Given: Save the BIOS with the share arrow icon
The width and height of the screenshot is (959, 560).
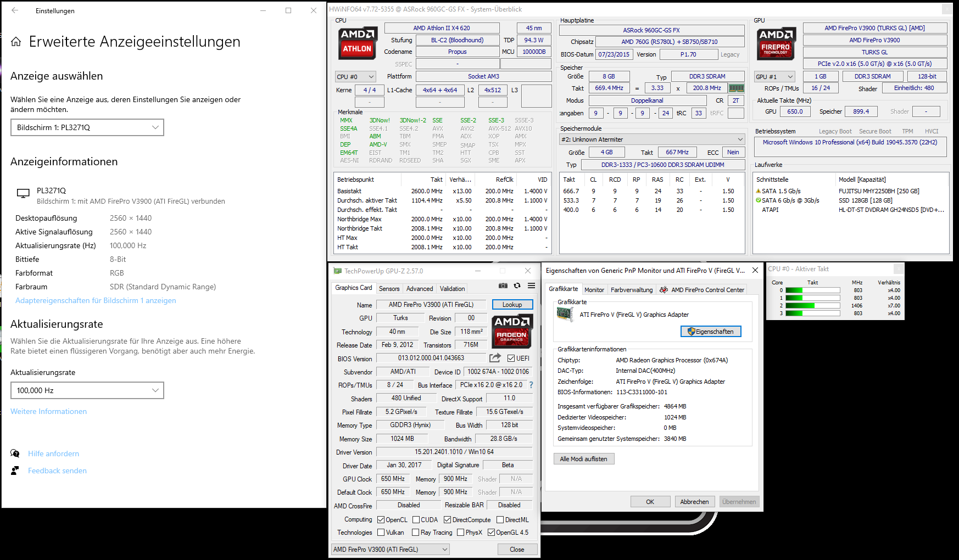Looking at the screenshot, I should point(495,358).
